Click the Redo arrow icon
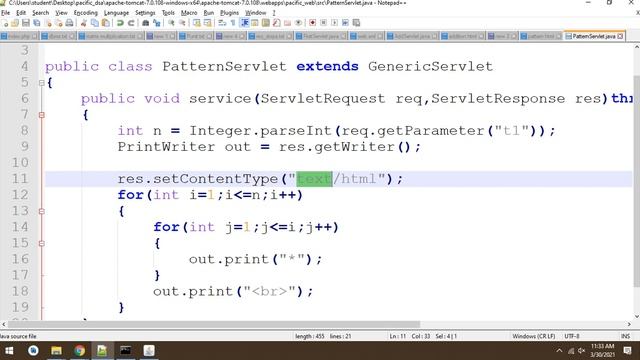 [131, 23]
